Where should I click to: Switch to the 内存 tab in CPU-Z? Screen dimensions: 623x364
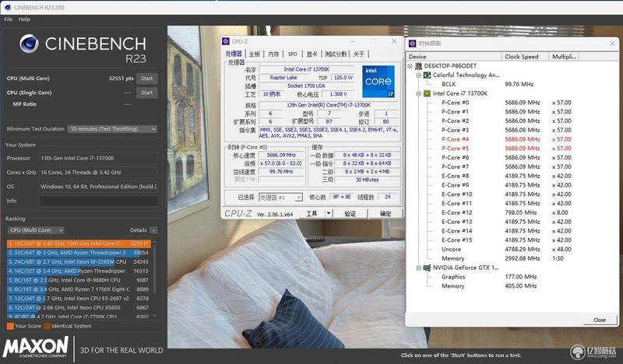[x=273, y=54]
